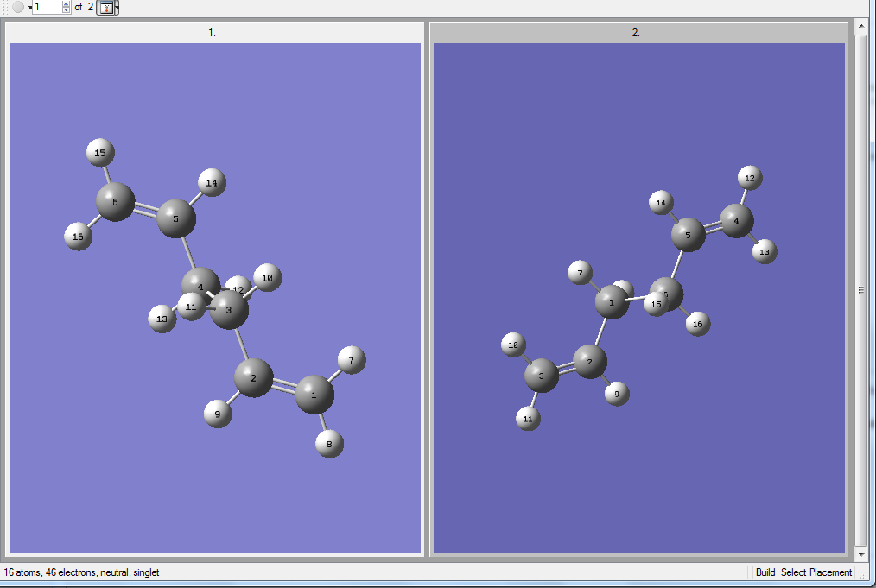Click the frame number input field

47,7
